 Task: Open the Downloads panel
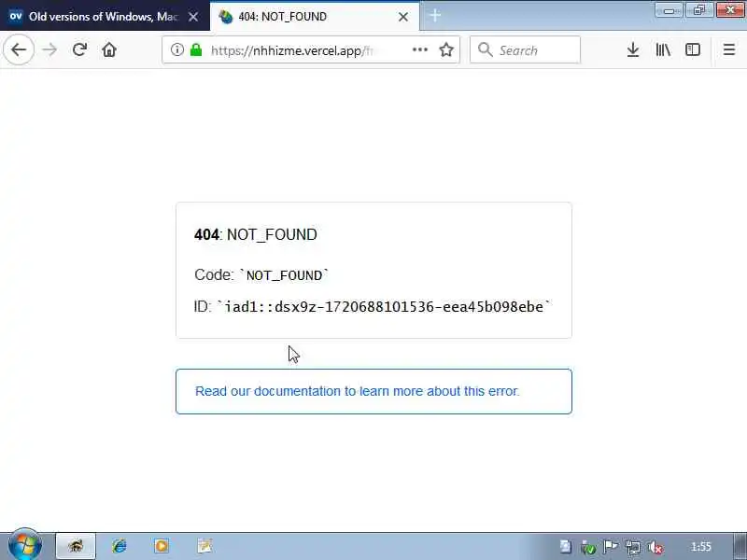(x=633, y=49)
